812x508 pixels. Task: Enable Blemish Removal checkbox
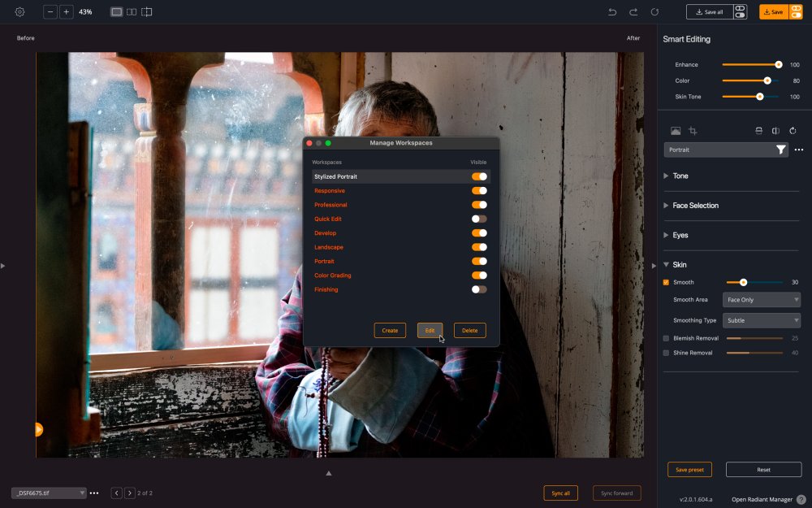[x=666, y=338]
